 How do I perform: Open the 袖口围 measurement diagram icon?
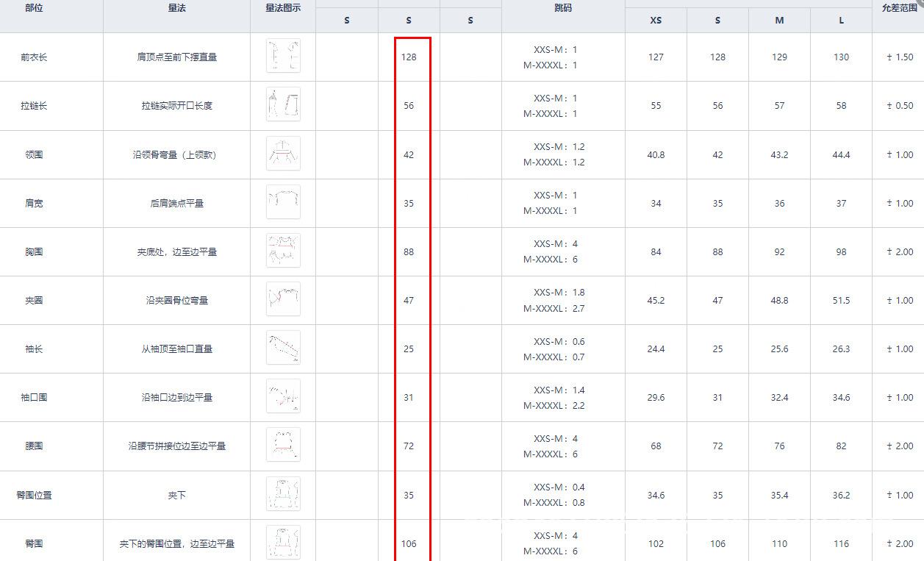coord(283,397)
